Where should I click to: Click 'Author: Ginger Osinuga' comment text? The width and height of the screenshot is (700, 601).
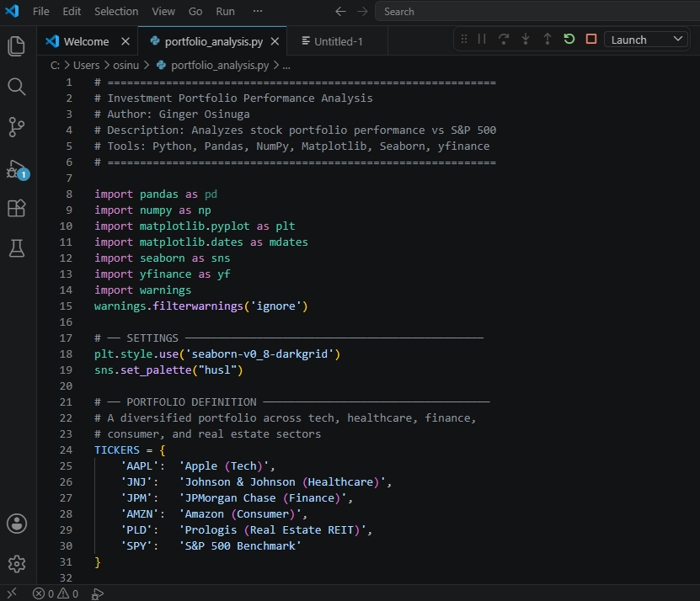[x=178, y=114]
